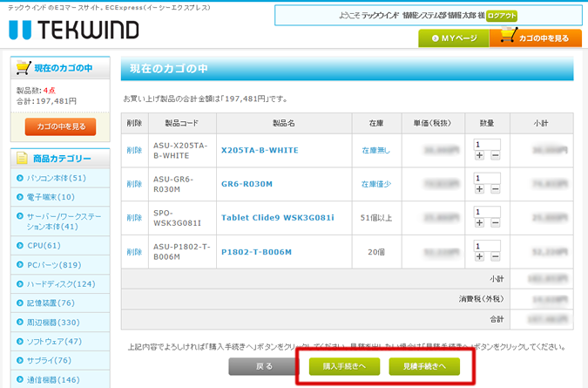Click notepad icon beside 商品カテゴリー

click(x=22, y=159)
